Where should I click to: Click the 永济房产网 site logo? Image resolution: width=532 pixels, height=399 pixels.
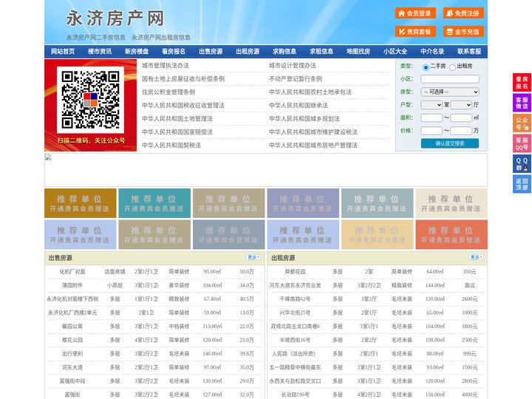[115, 18]
